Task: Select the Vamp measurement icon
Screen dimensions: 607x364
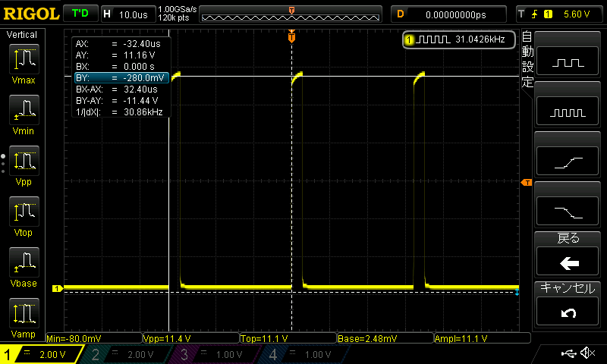Action: (24, 313)
